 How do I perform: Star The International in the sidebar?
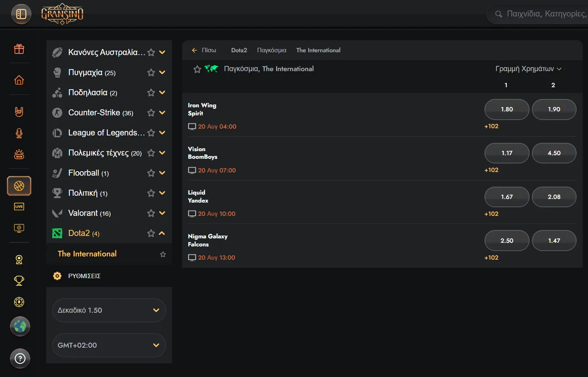pos(163,254)
